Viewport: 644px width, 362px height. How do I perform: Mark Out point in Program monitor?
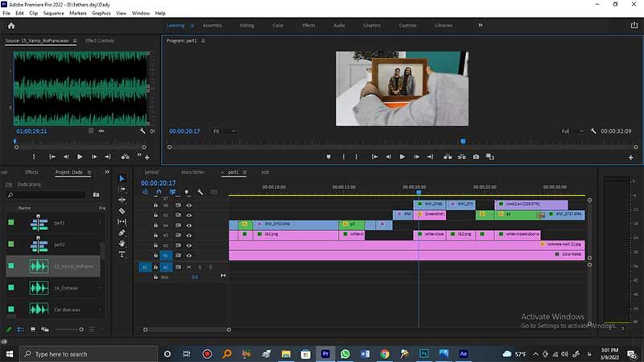(356, 157)
